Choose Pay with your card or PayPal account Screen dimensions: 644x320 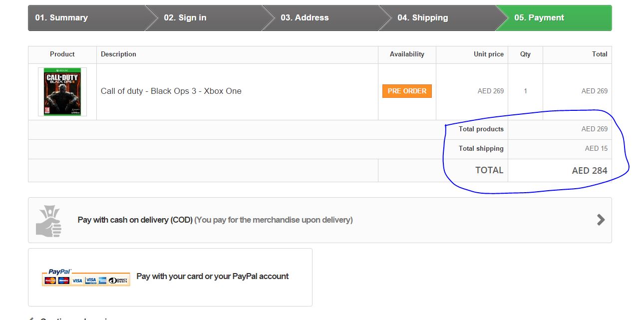click(x=212, y=277)
